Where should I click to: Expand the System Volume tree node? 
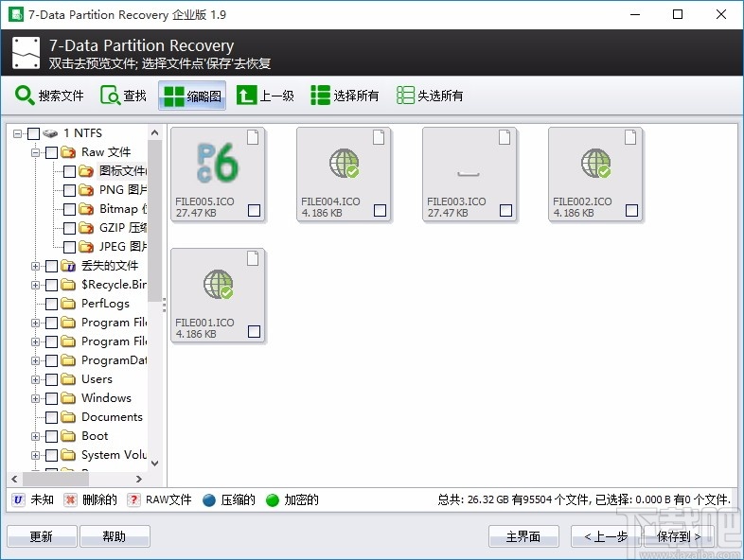coord(35,456)
